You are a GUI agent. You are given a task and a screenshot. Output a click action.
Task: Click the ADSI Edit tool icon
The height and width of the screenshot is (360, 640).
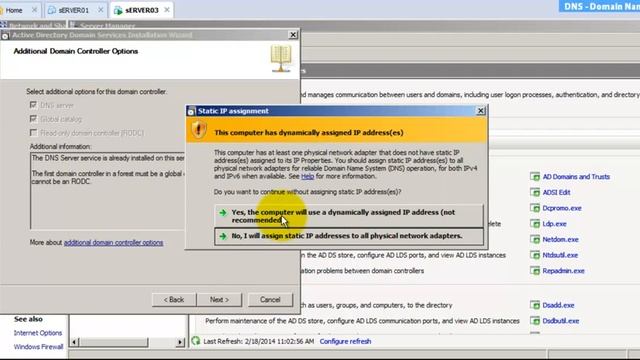point(535,192)
